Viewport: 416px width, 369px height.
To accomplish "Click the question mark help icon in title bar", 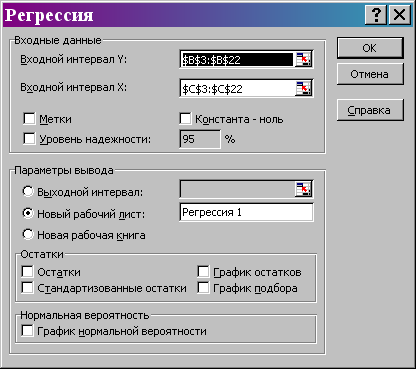I will coord(376,15).
